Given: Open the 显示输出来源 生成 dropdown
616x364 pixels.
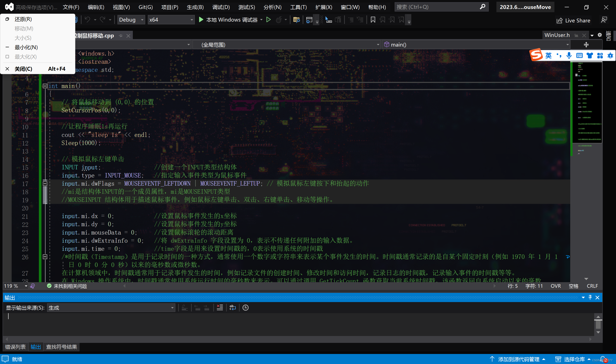Looking at the screenshot, I should coord(111,308).
